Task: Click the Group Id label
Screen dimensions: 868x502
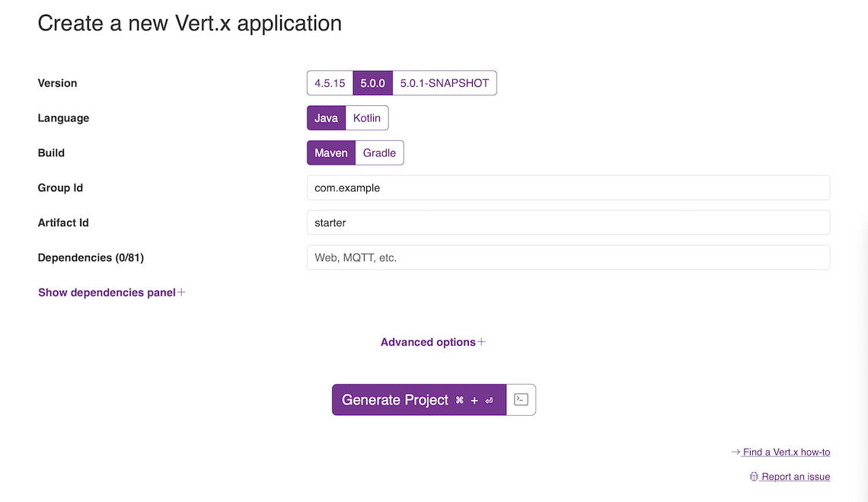Action: [x=60, y=188]
